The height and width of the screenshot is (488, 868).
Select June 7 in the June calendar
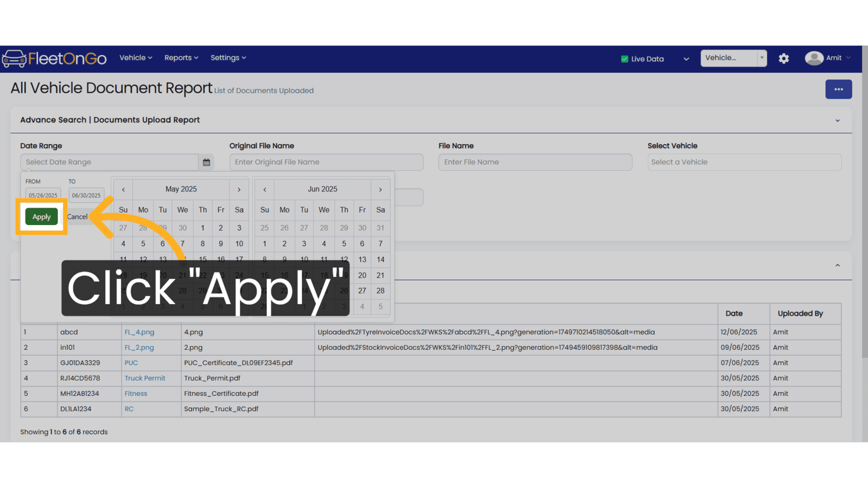380,243
